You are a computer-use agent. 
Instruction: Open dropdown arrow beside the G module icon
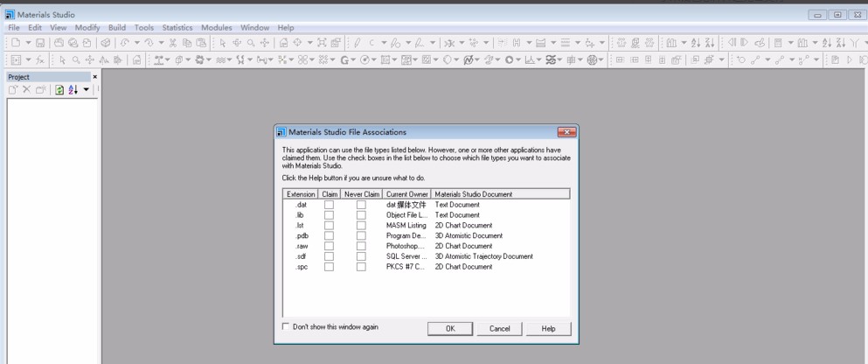(x=353, y=59)
